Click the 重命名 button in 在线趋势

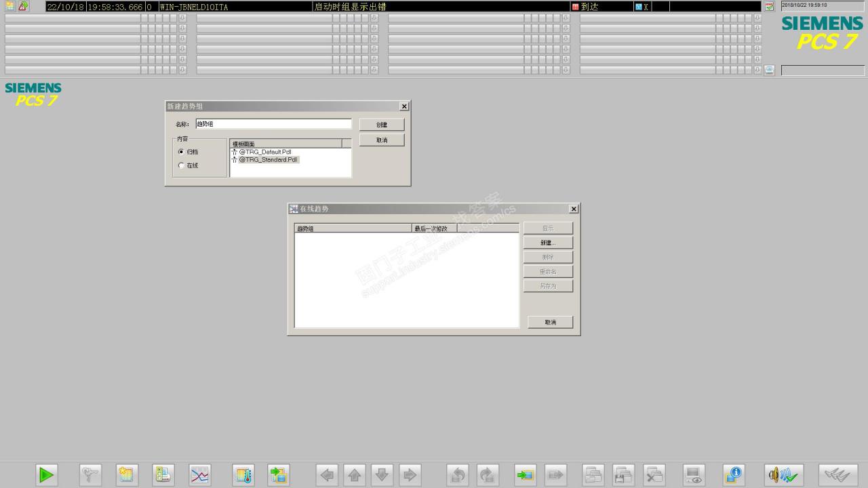pos(548,272)
